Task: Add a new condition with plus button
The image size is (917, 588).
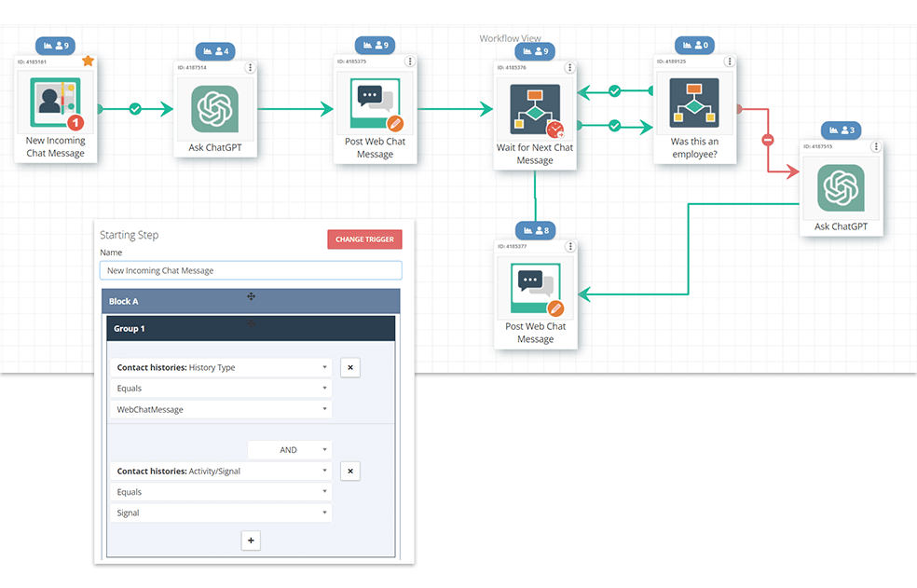Action: tap(251, 540)
